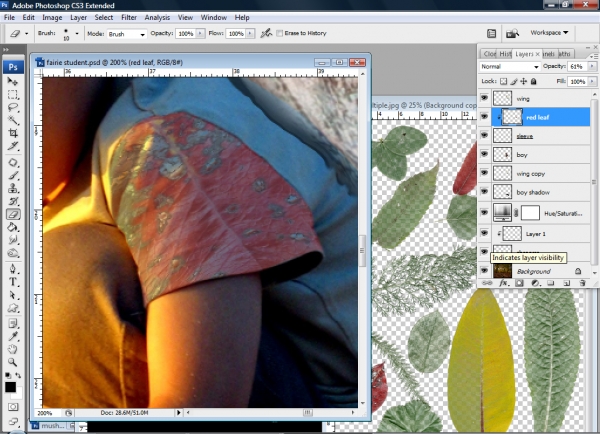Image resolution: width=600 pixels, height=434 pixels.
Task: Open the Filter menu
Action: click(x=129, y=18)
